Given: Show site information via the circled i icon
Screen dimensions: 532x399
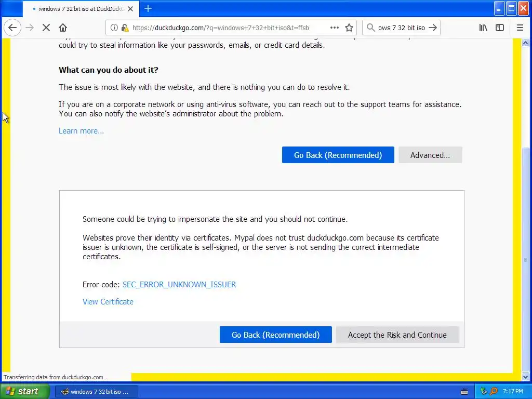Looking at the screenshot, I should click(x=114, y=28).
